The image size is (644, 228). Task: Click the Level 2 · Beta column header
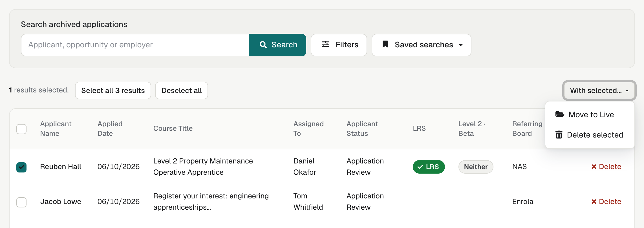pos(472,129)
